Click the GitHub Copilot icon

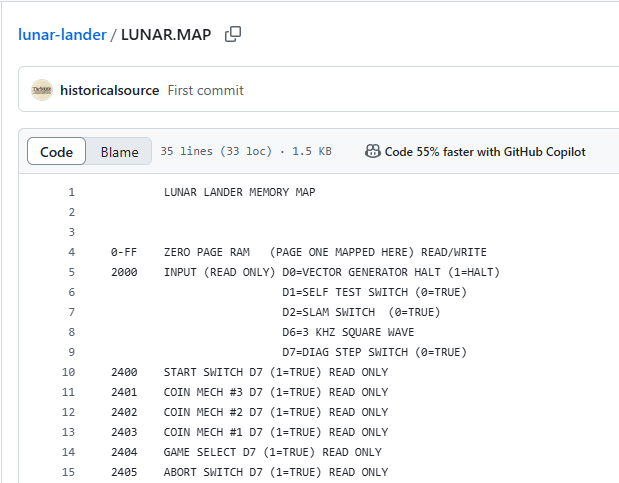click(372, 152)
